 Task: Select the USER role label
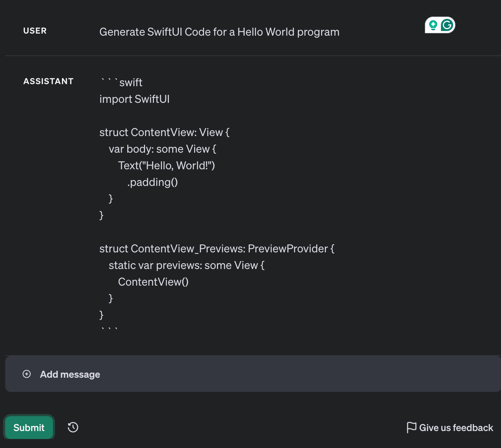click(x=35, y=31)
